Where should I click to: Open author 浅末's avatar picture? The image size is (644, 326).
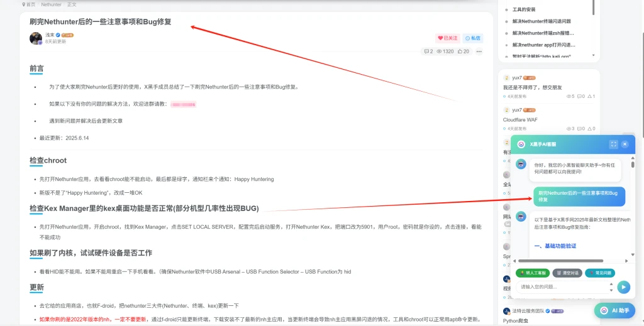click(36, 38)
